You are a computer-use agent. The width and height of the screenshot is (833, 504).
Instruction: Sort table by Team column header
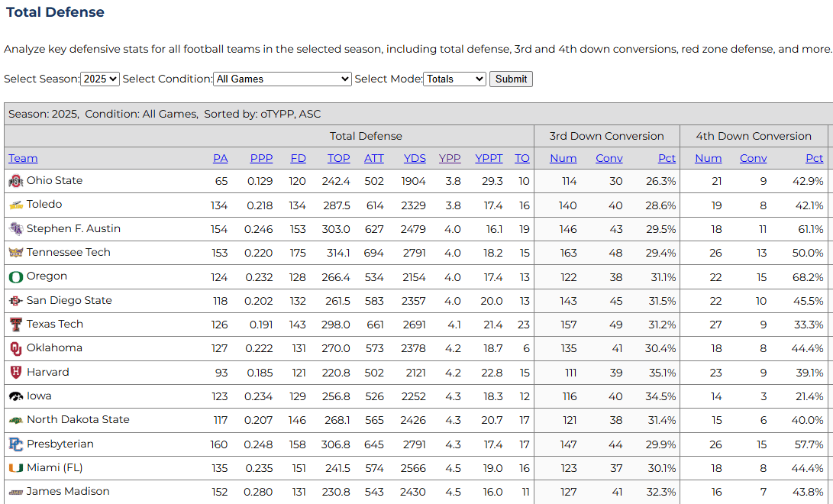[23, 158]
